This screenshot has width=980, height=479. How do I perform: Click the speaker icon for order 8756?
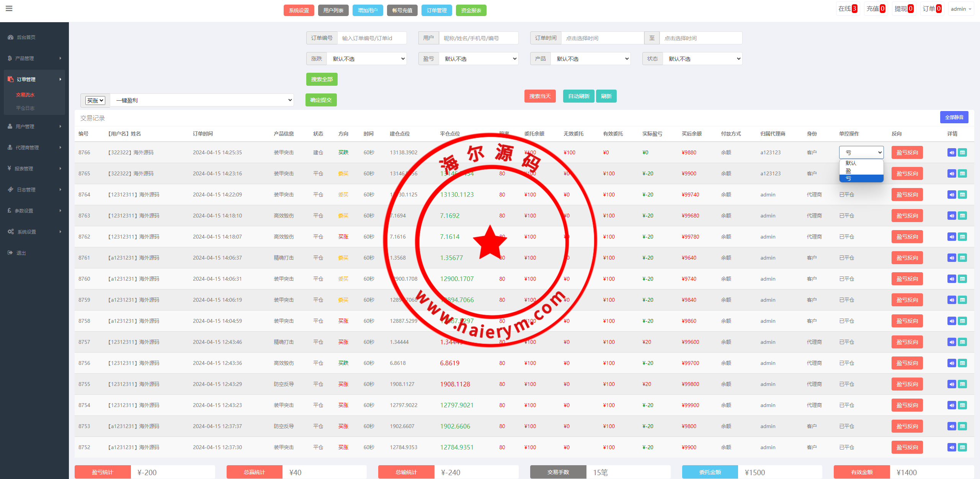[x=952, y=363]
